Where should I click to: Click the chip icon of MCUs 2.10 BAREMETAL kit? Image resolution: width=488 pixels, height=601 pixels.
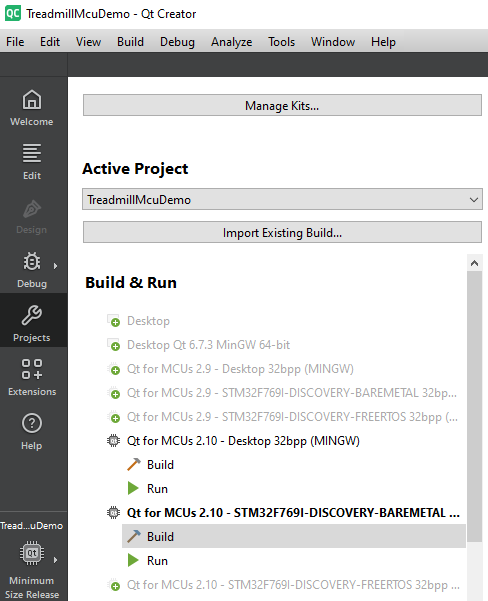click(113, 512)
